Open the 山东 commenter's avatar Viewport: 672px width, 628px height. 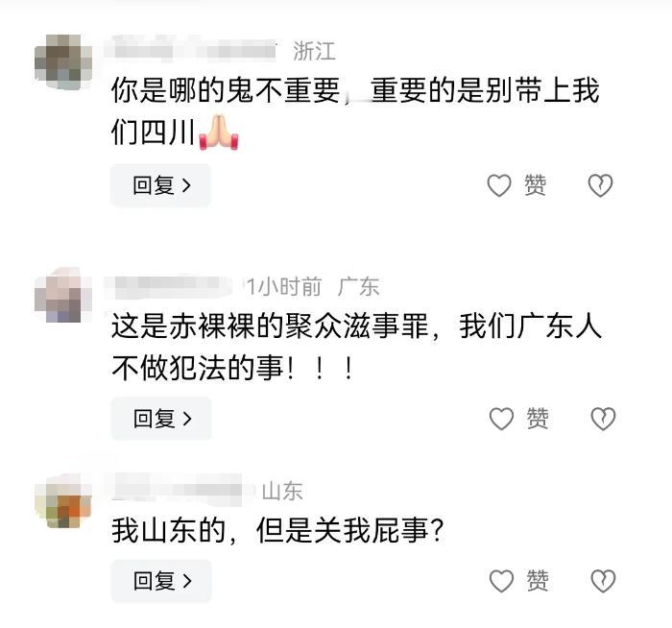63,500
